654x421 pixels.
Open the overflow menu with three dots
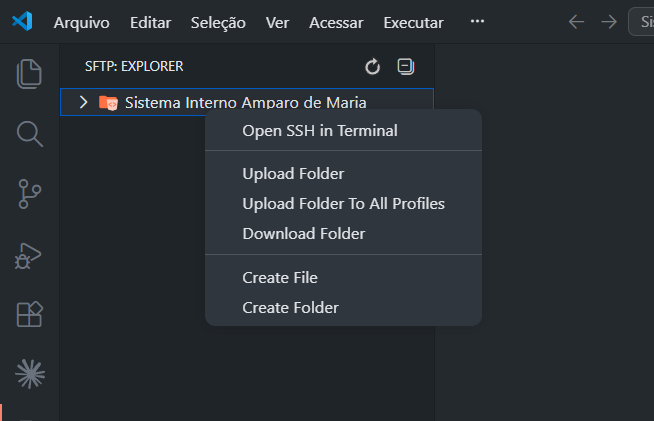(x=477, y=21)
